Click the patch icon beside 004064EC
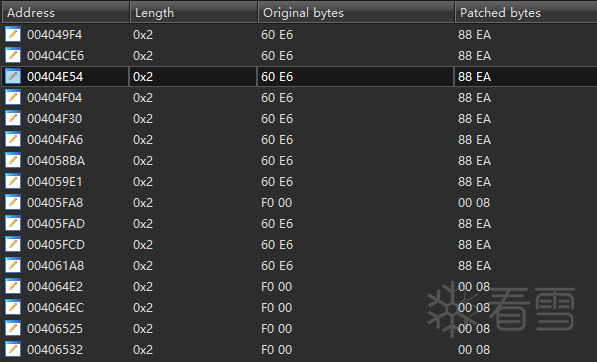597x362 pixels. pos(13,308)
